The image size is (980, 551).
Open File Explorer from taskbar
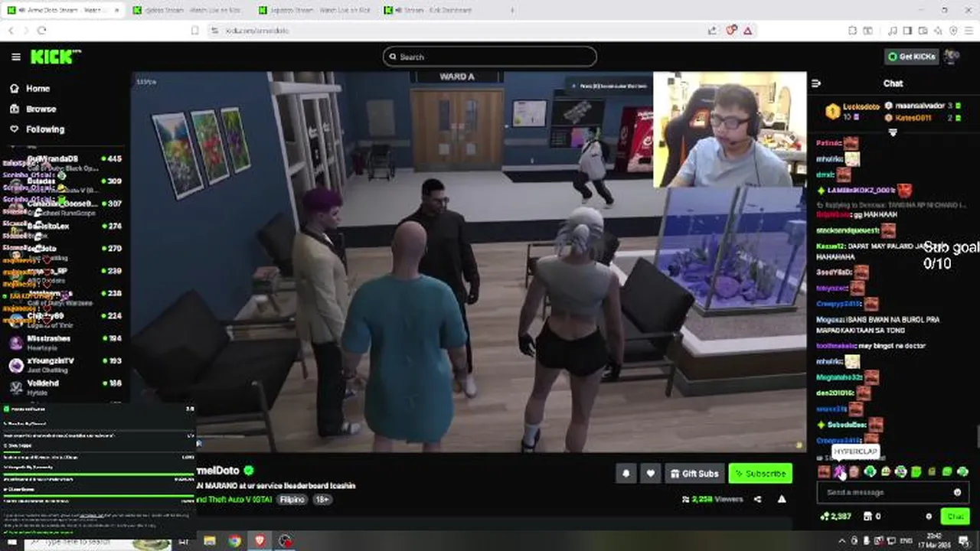coord(210,541)
